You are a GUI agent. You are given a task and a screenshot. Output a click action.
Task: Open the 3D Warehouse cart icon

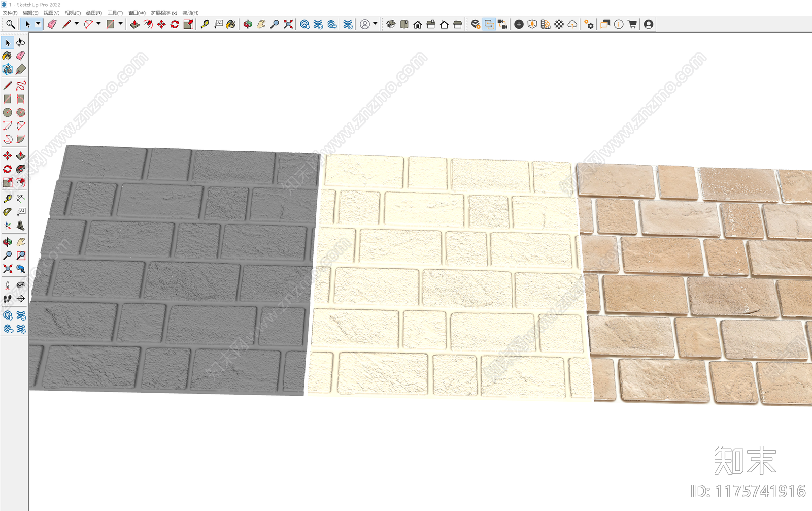[x=632, y=24]
